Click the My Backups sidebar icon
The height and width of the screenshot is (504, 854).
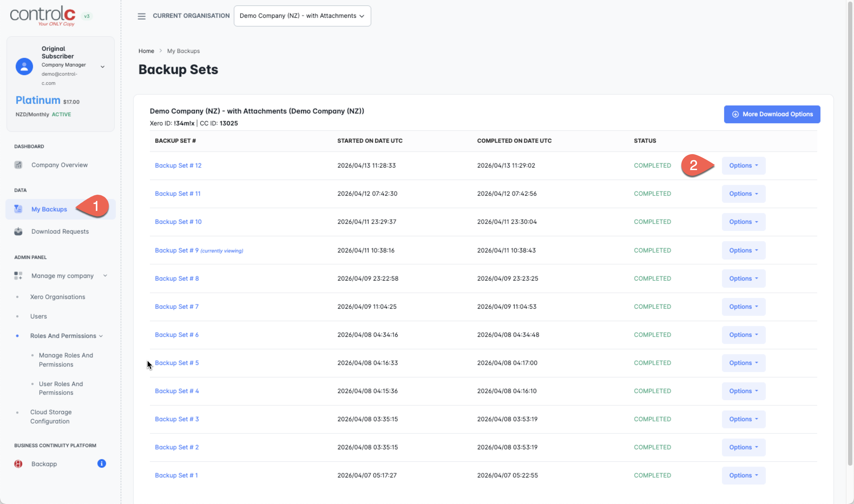18,209
